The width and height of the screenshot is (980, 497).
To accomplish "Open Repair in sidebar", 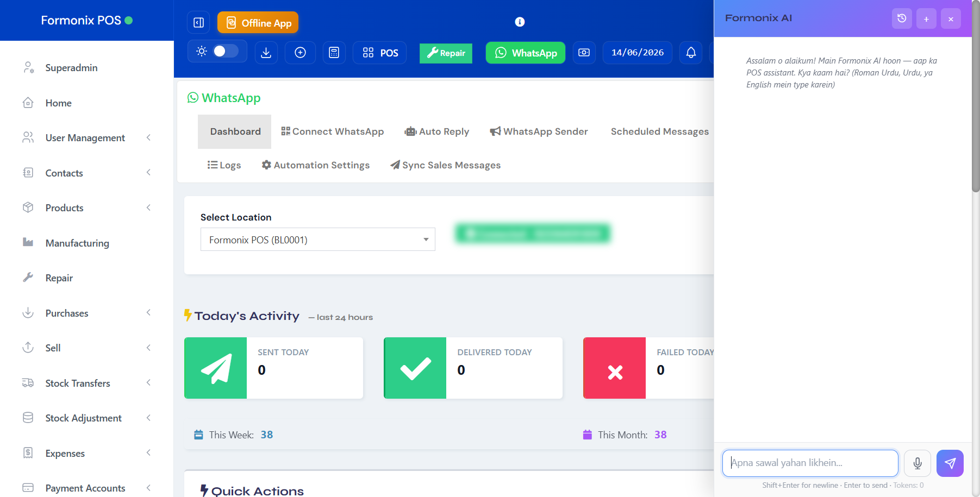I will 59,278.
